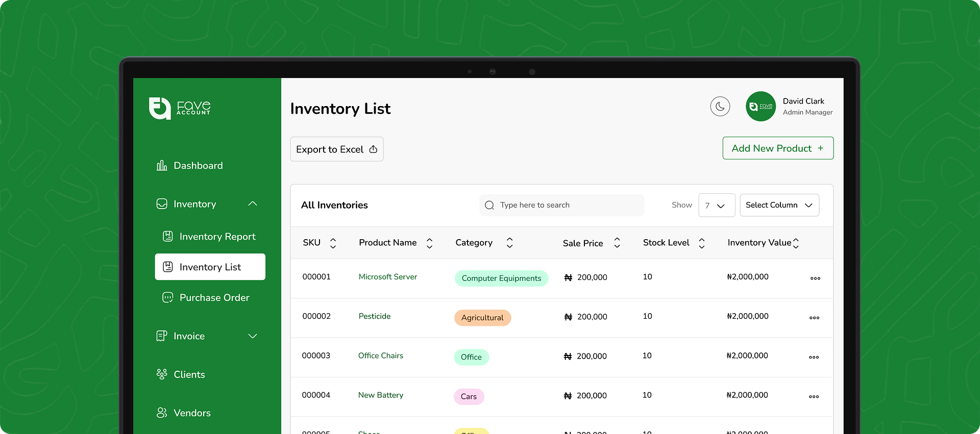The image size is (980, 434).
Task: Expand the Invoice sidebar section
Action: tap(252, 336)
